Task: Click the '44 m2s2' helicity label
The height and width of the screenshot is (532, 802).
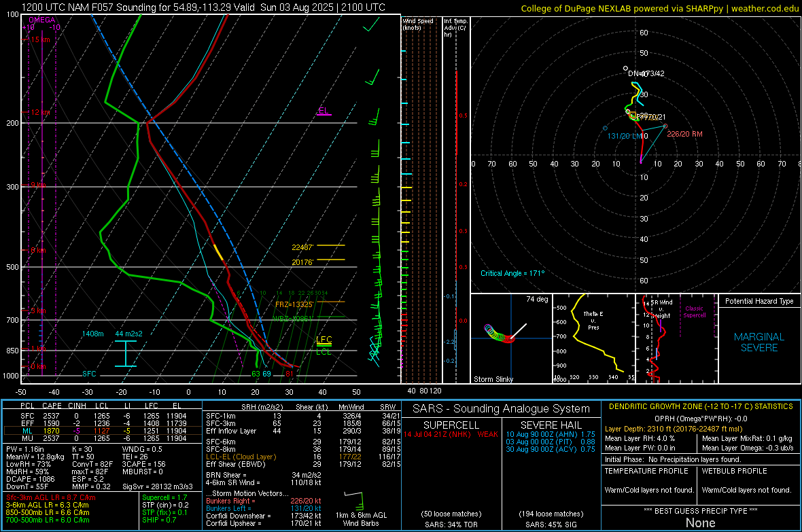Action: pyautogui.click(x=129, y=334)
